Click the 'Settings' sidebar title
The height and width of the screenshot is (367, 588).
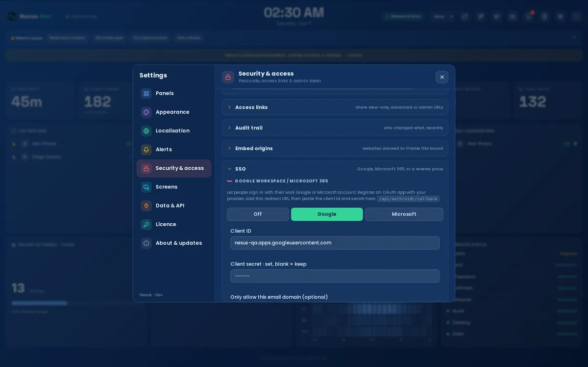153,75
